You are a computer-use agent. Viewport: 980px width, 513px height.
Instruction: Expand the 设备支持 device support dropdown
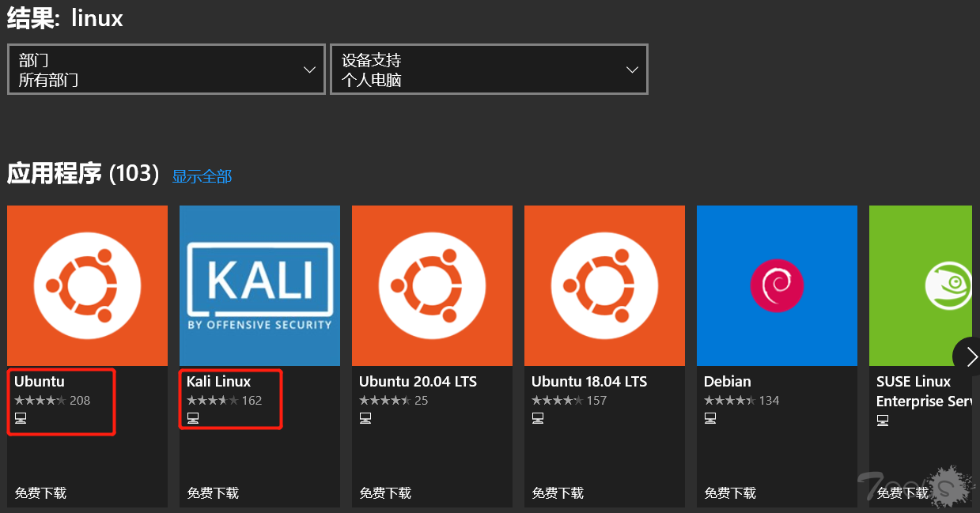click(x=489, y=70)
